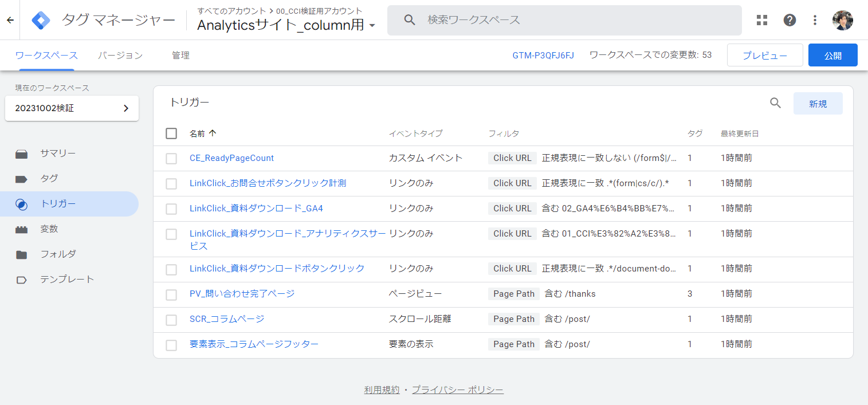
Task: Tick the checkbox for CE_ReadyPageCount
Action: 171,159
